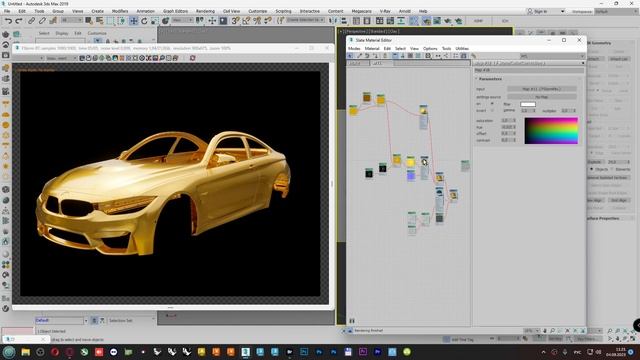The width and height of the screenshot is (640, 360).
Task: Activate the Select and Place tool
Action: click(x=165, y=21)
